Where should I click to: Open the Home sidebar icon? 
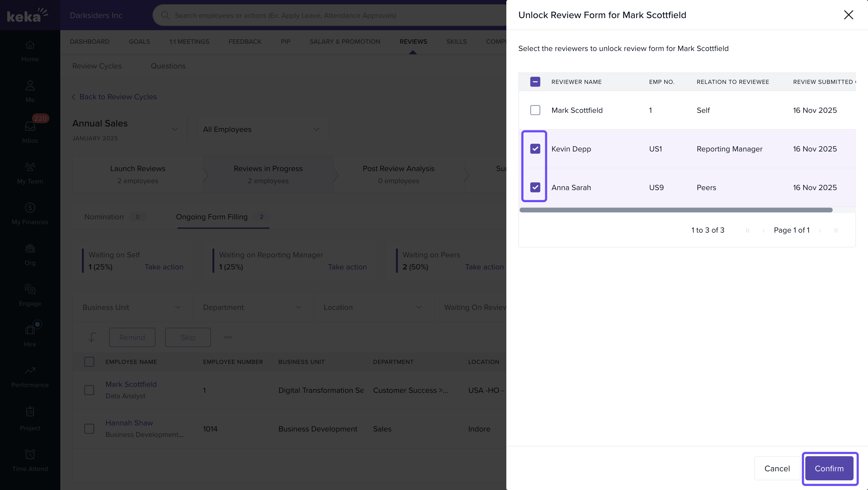click(30, 45)
